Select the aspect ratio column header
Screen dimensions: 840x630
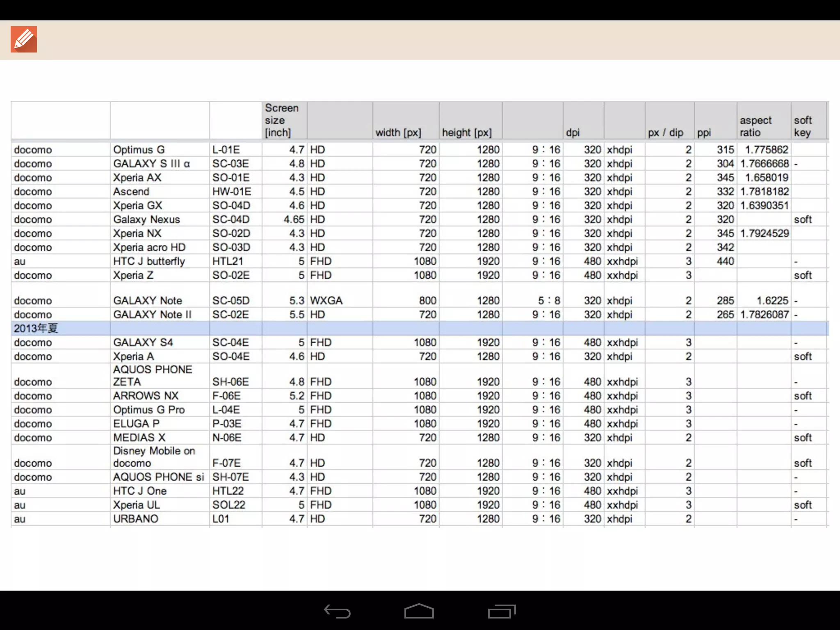point(756,126)
